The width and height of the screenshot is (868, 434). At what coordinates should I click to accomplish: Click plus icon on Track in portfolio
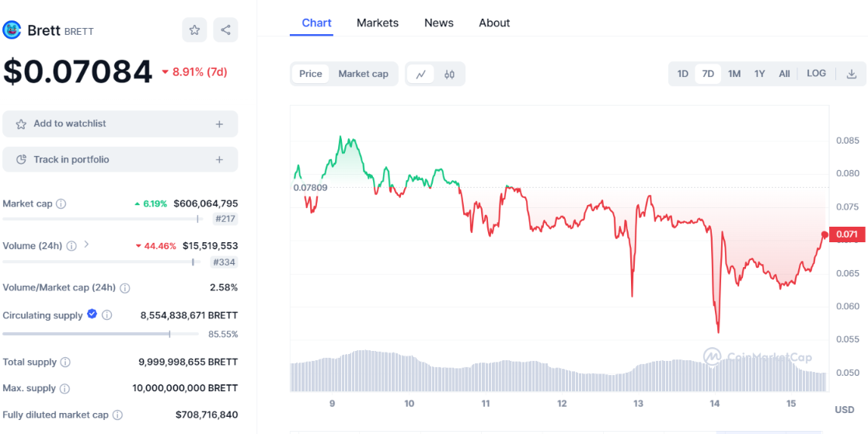219,160
